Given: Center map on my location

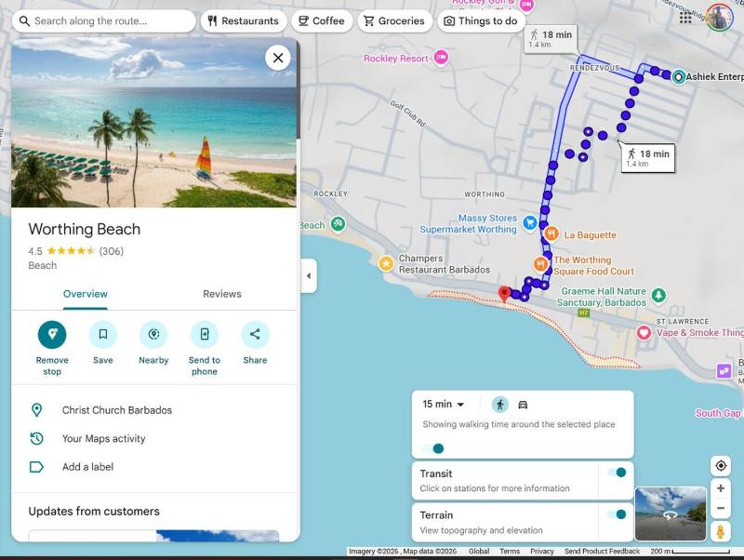Looking at the screenshot, I should [x=720, y=465].
